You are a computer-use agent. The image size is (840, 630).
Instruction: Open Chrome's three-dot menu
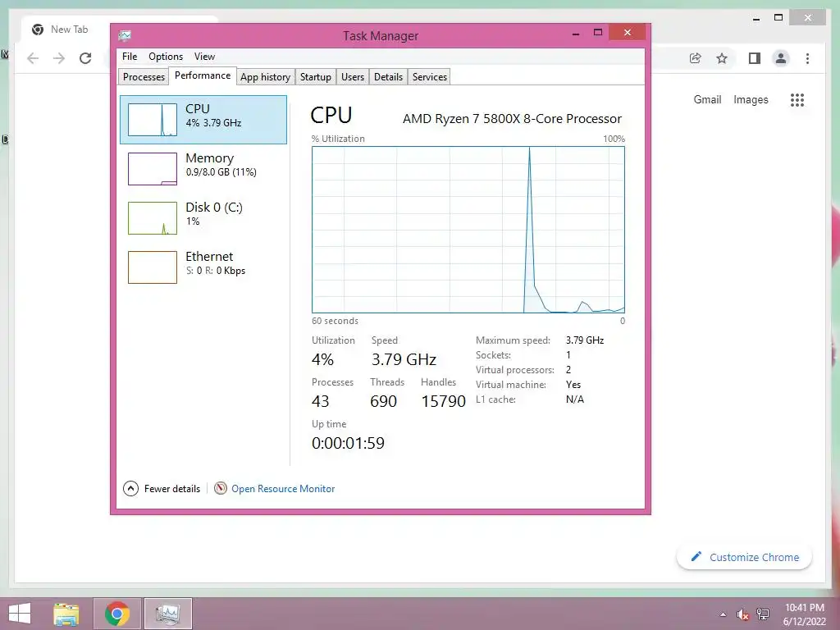click(x=807, y=58)
